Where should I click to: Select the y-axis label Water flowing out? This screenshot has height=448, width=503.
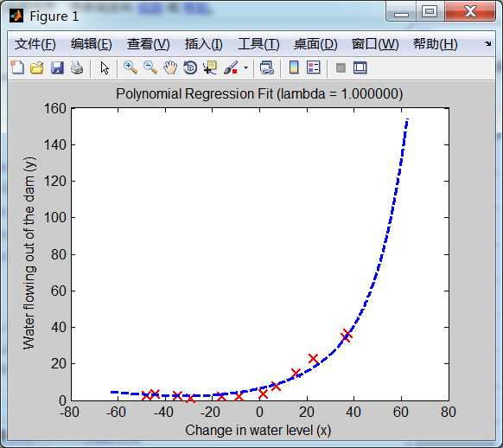point(29,253)
